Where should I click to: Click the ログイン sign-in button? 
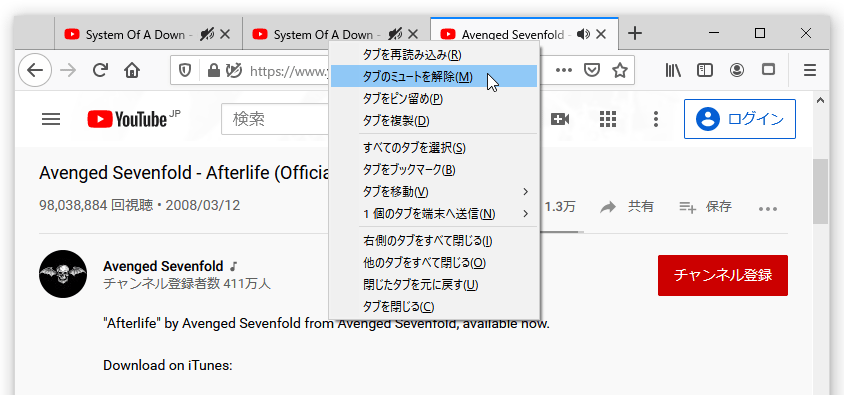pyautogui.click(x=740, y=119)
